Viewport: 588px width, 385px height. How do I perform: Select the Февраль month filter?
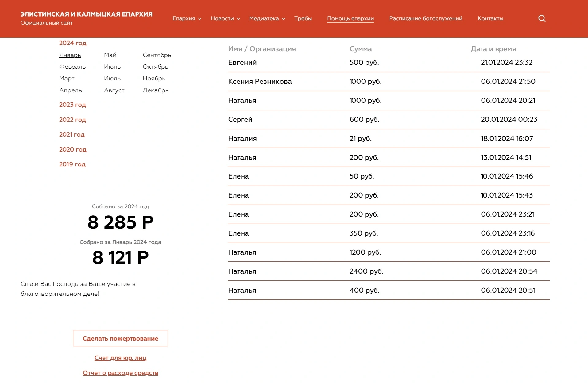coord(72,67)
